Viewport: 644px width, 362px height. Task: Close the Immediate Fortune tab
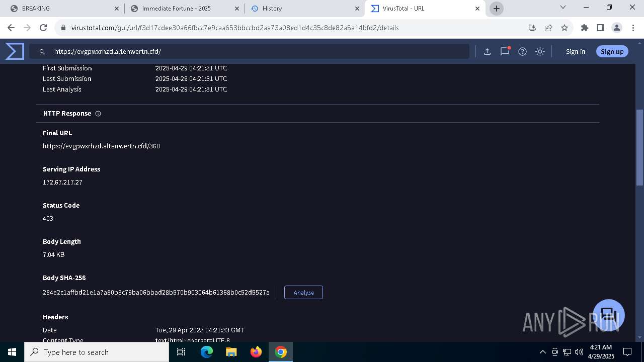point(237,9)
